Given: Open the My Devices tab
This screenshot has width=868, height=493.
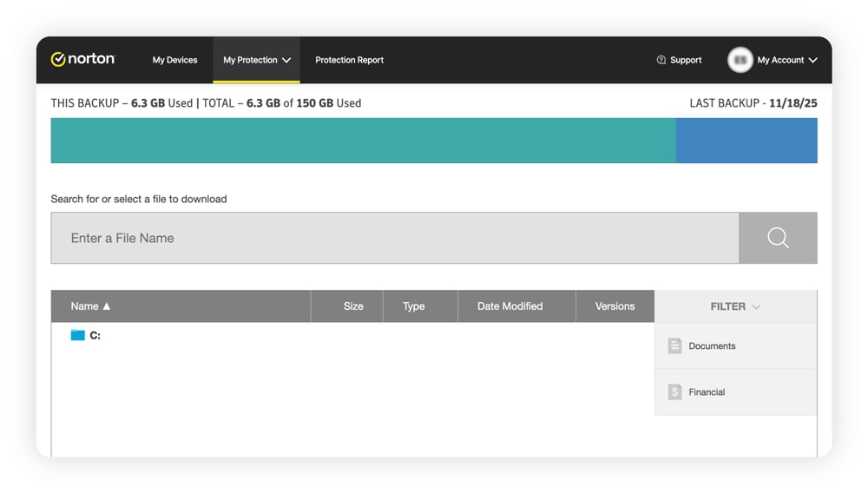Looking at the screenshot, I should pyautogui.click(x=175, y=60).
